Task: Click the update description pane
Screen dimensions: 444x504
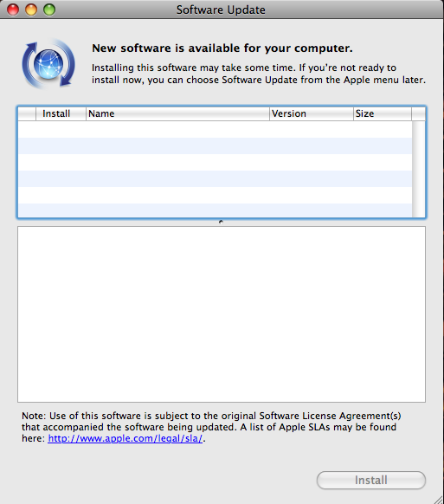Action: [222, 314]
